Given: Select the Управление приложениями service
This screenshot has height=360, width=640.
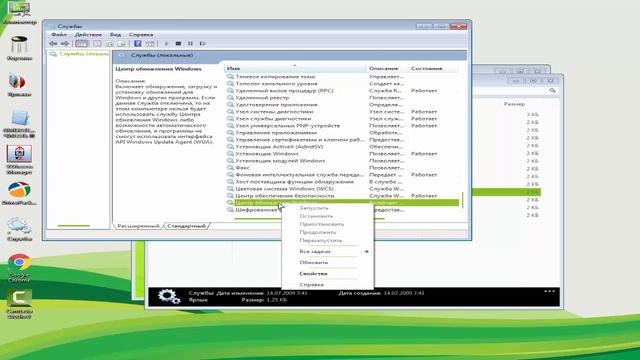Looking at the screenshot, I should point(276,133).
